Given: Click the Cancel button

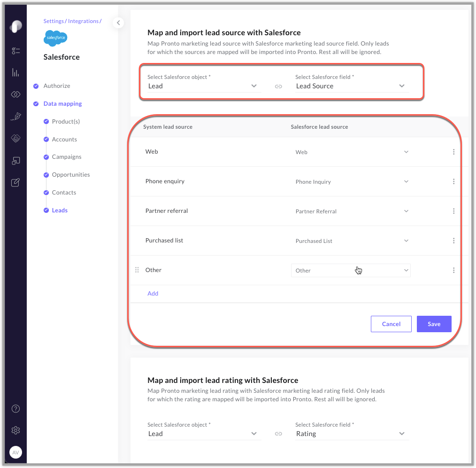Looking at the screenshot, I should coord(391,324).
